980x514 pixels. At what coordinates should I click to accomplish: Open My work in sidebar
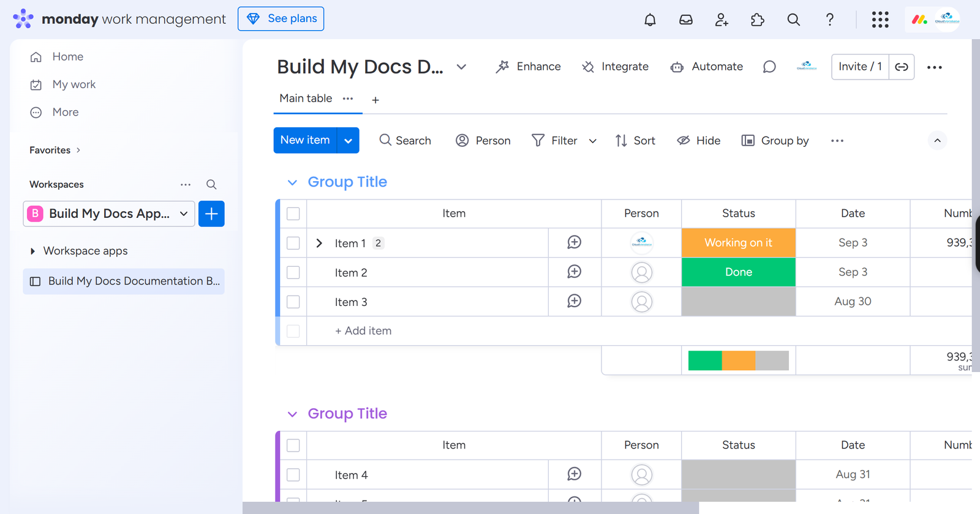(73, 84)
